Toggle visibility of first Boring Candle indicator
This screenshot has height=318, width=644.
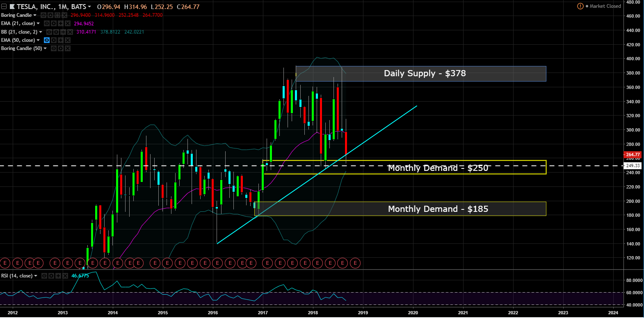click(43, 15)
